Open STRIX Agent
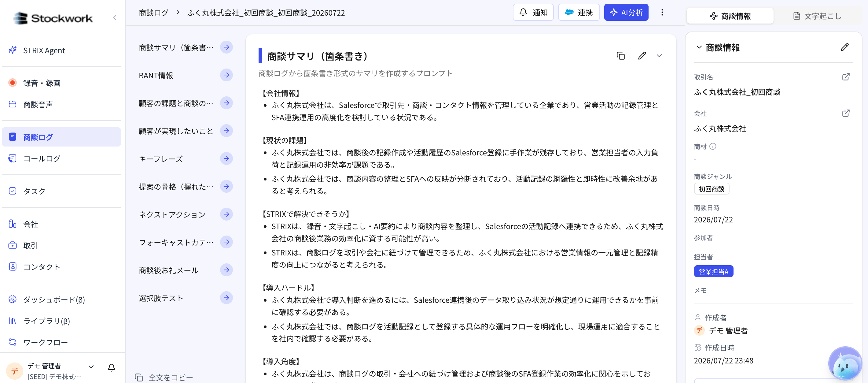 click(61, 50)
